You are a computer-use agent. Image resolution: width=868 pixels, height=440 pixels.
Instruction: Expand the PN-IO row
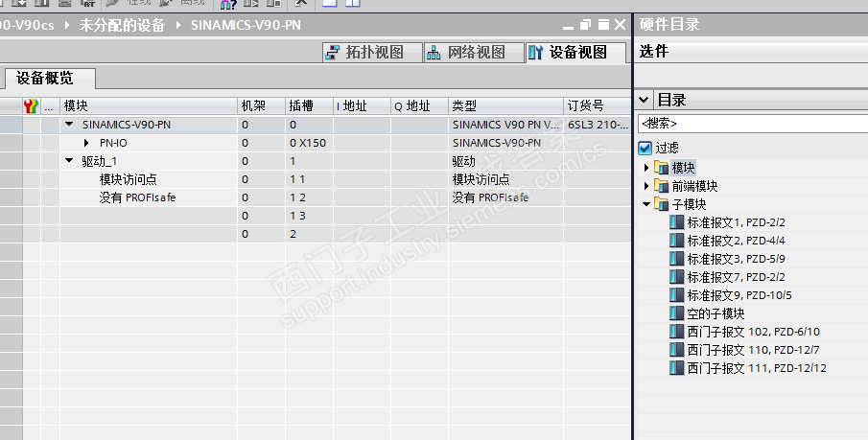coord(86,143)
